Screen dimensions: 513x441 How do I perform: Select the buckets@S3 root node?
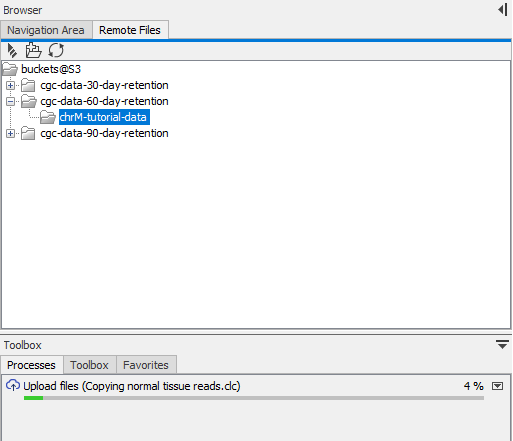tap(51, 69)
